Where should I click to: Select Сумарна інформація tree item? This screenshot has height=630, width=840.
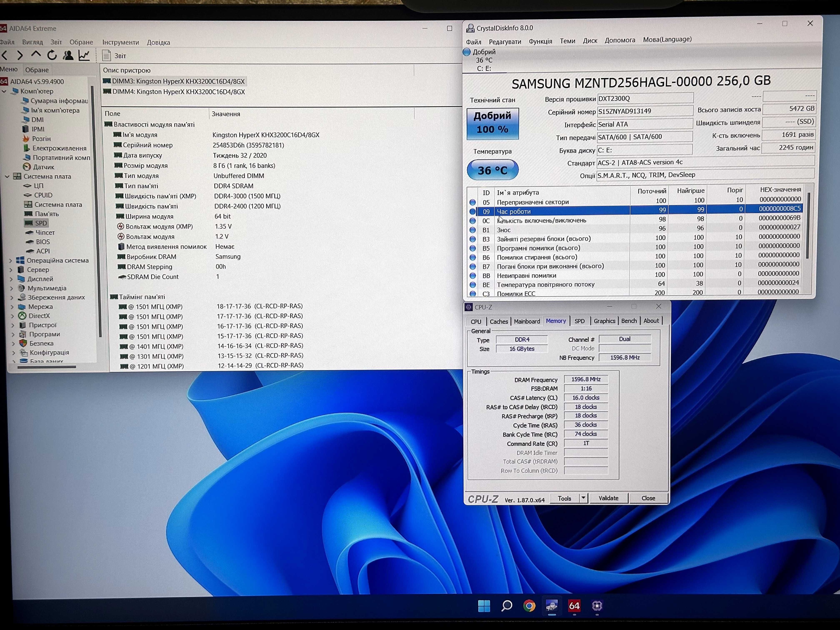pos(55,101)
